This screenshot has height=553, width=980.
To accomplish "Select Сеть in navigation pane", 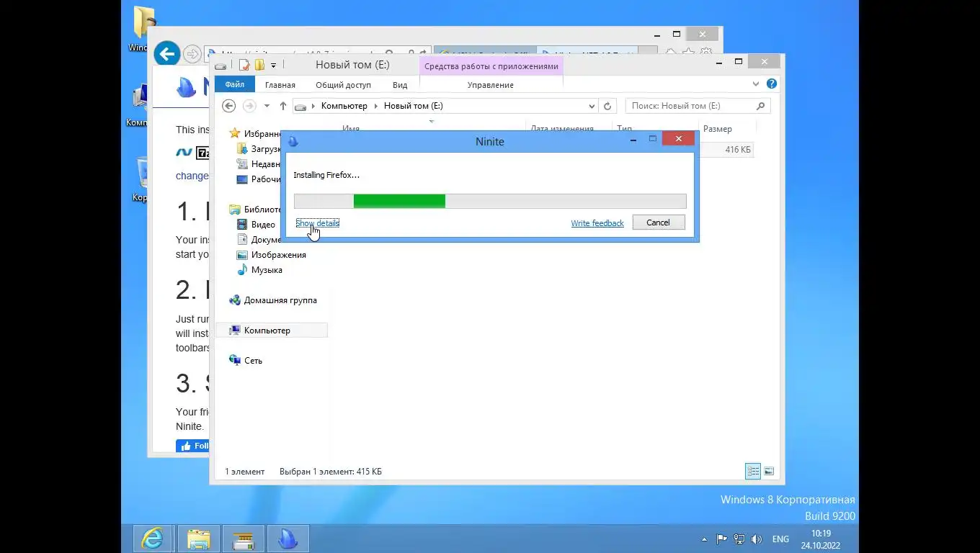I will pos(245,361).
